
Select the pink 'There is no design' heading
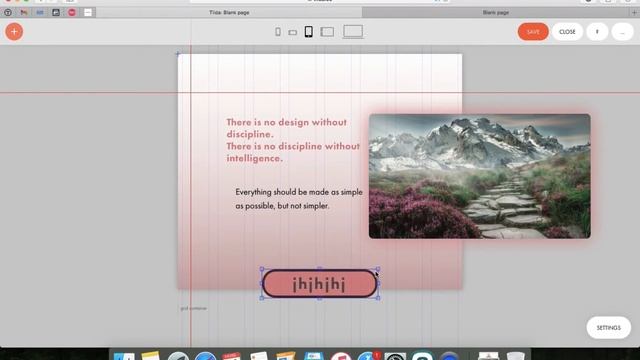pos(293,140)
